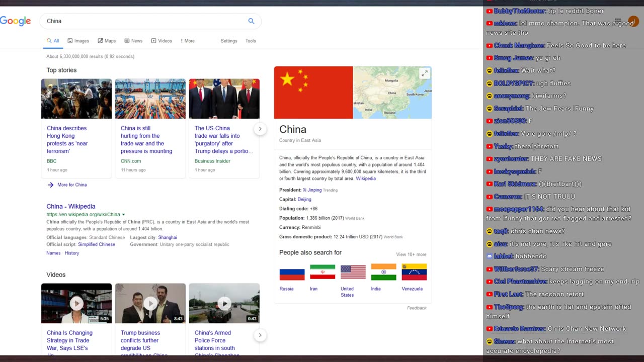Screen dimensions: 644x362
Task: Click the China flag image
Action: pos(313,93)
